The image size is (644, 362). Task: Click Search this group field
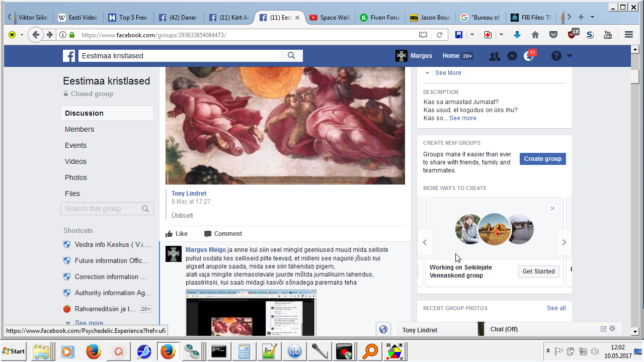pyautogui.click(x=107, y=209)
